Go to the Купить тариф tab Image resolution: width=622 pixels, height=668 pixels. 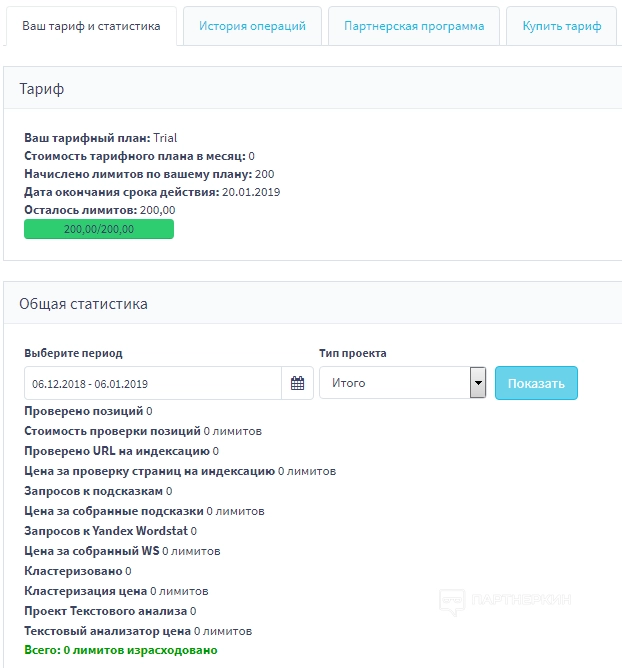pyautogui.click(x=561, y=26)
